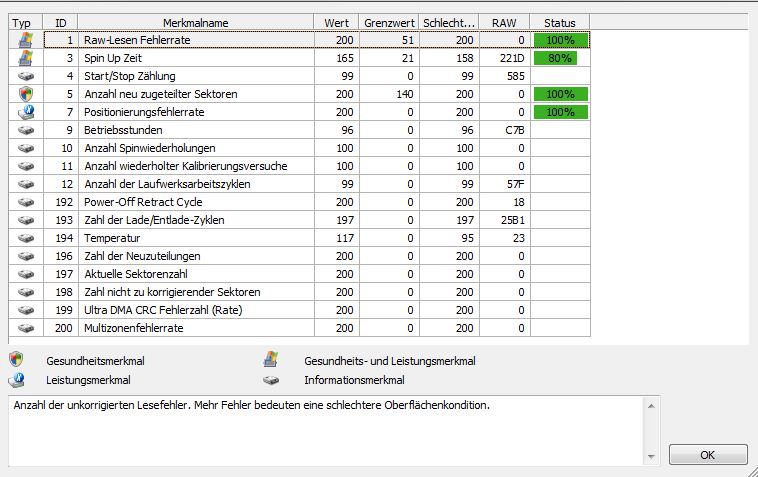
Task: Click the description box scroll up arrow
Action: 651,405
